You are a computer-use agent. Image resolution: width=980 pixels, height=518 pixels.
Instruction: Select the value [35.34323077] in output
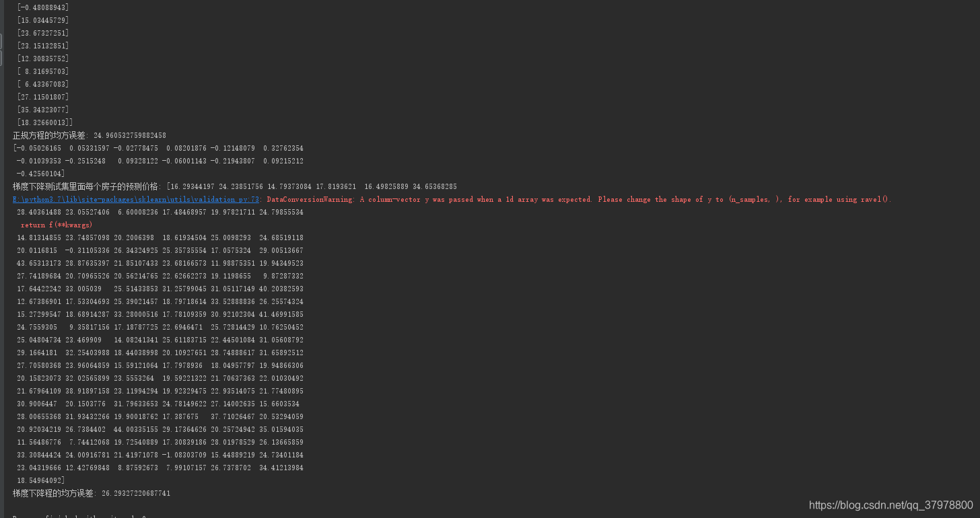point(43,110)
